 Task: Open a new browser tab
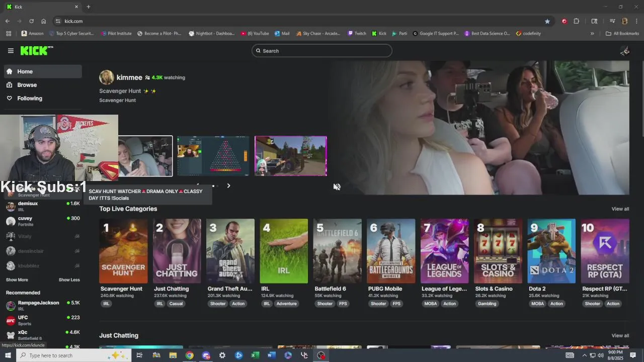(x=88, y=7)
